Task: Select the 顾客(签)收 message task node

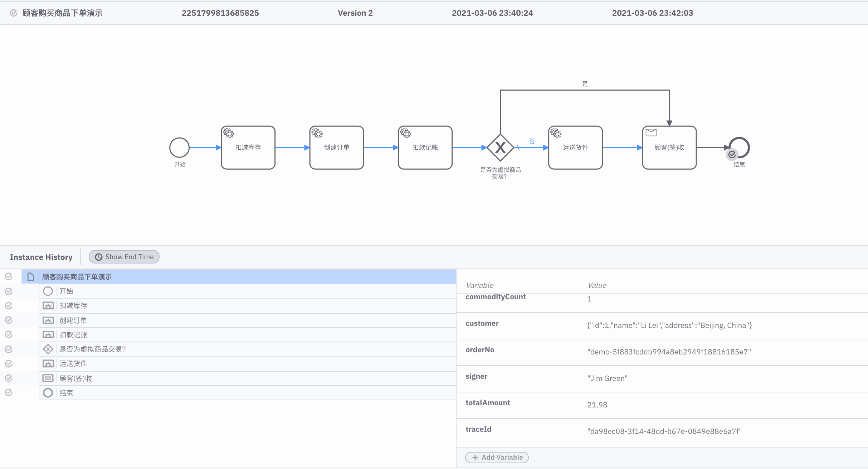Action: coord(669,148)
